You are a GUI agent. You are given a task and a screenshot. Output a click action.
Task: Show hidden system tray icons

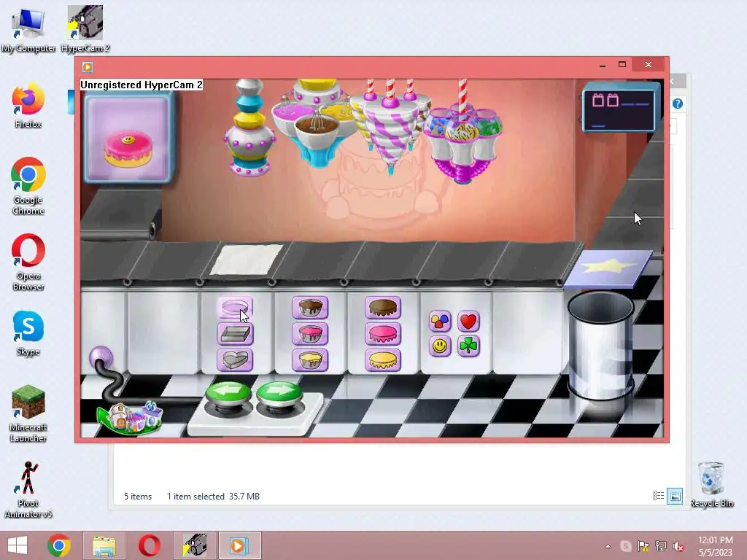pyautogui.click(x=608, y=546)
